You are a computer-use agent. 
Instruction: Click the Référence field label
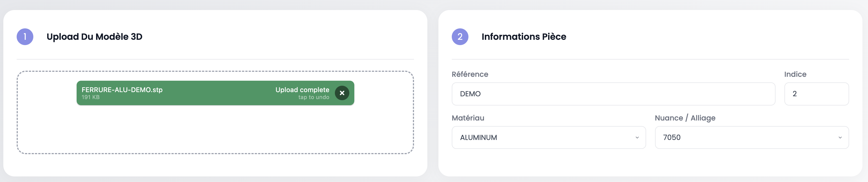470,74
